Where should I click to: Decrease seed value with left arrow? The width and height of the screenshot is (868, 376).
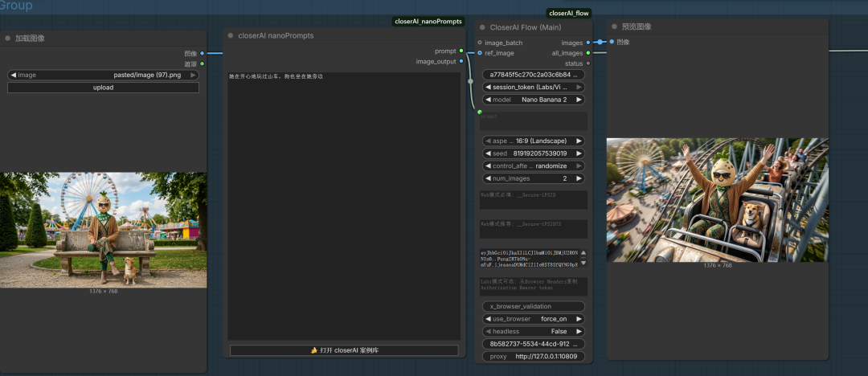coord(488,153)
